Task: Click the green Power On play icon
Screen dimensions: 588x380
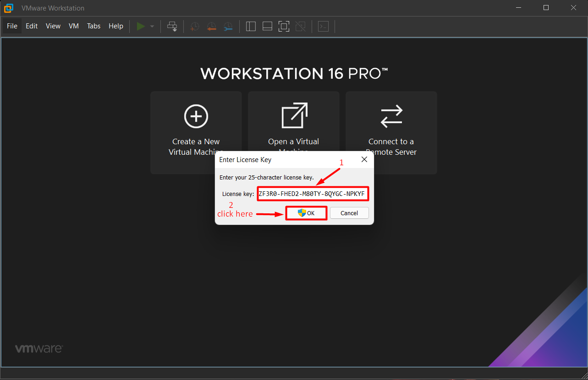Action: [x=141, y=27]
